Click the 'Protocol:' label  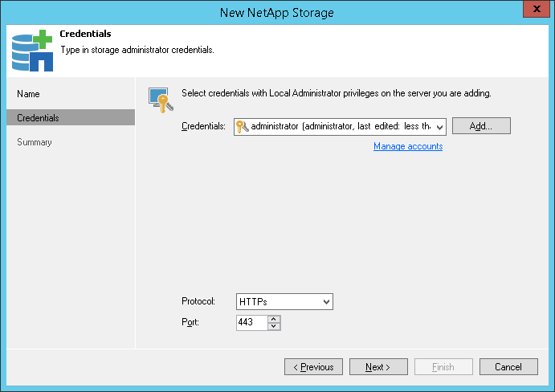tap(198, 301)
